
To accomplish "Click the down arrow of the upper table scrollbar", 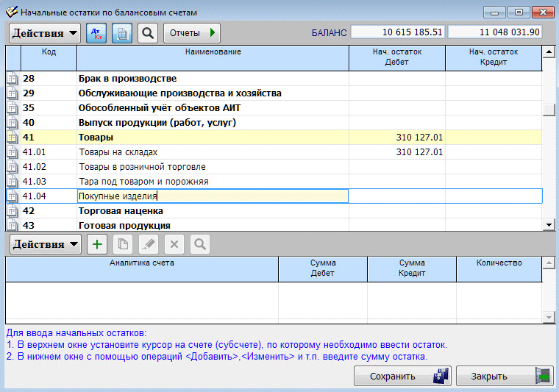I will [549, 225].
